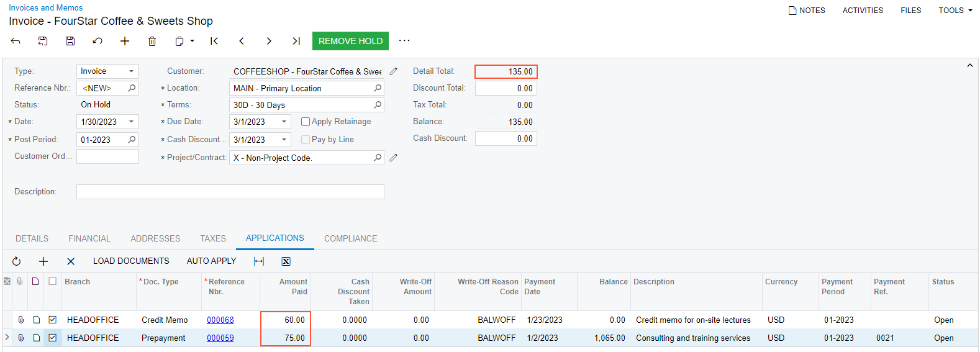Add a new record with plus icon

125,41
